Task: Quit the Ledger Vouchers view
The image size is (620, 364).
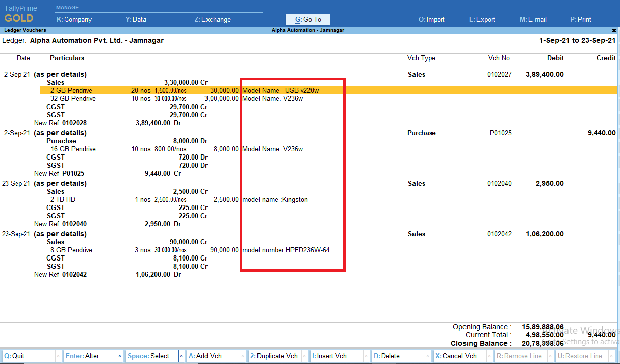Action: point(23,356)
